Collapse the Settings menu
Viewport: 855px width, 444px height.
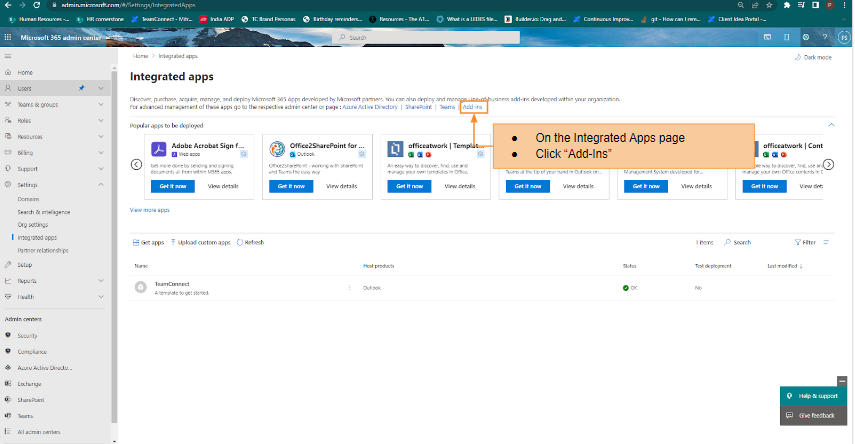click(101, 185)
